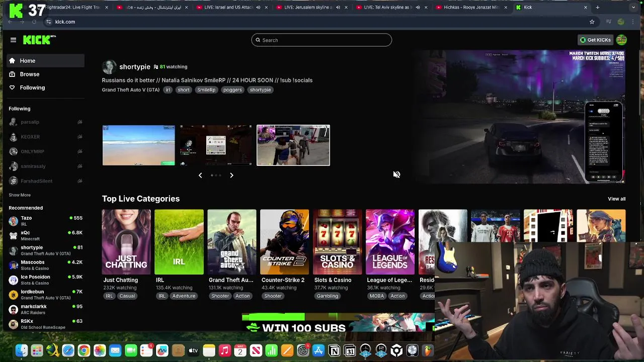Image resolution: width=644 pixels, height=362 pixels.
Task: Open Music app from the dock
Action: click(224, 350)
